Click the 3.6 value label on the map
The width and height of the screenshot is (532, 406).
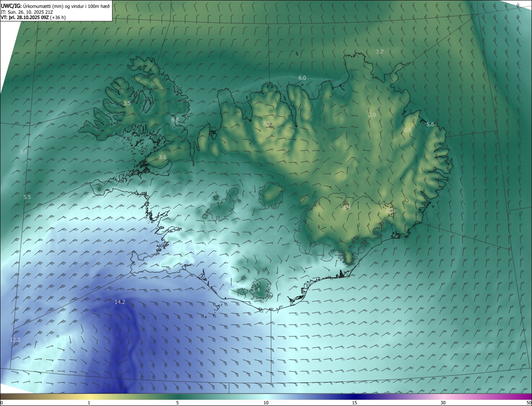(163, 157)
